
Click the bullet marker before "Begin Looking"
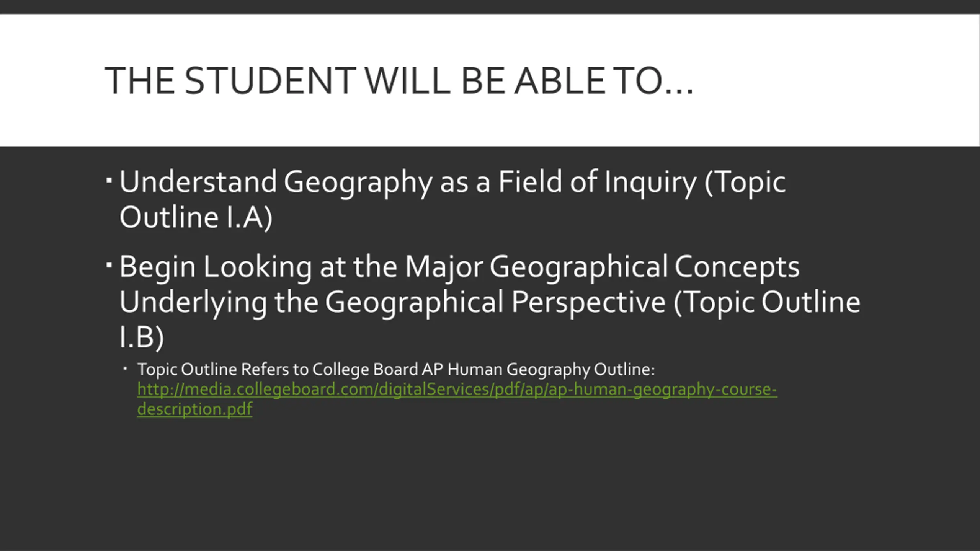(109, 264)
